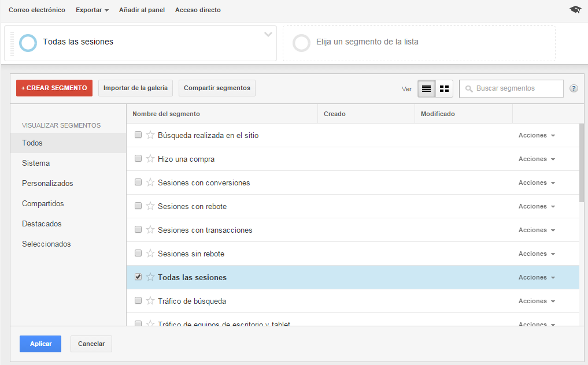Click the star beside Sesiones con conversiones
588x365 pixels.
(150, 182)
